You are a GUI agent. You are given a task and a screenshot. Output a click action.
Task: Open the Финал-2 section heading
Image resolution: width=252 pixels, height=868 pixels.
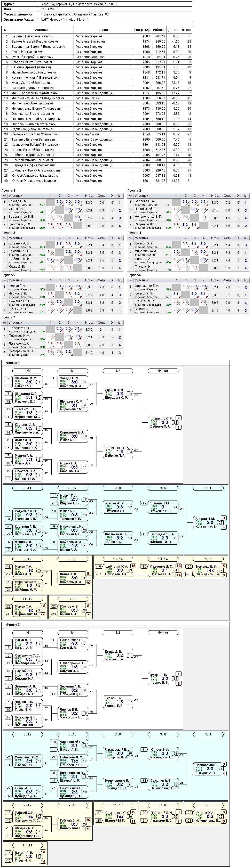pos(13,624)
